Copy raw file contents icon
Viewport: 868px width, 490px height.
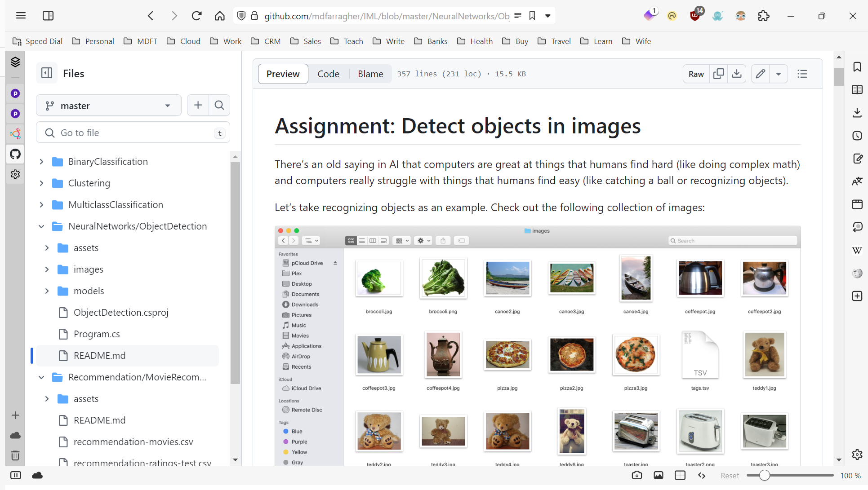pos(718,74)
